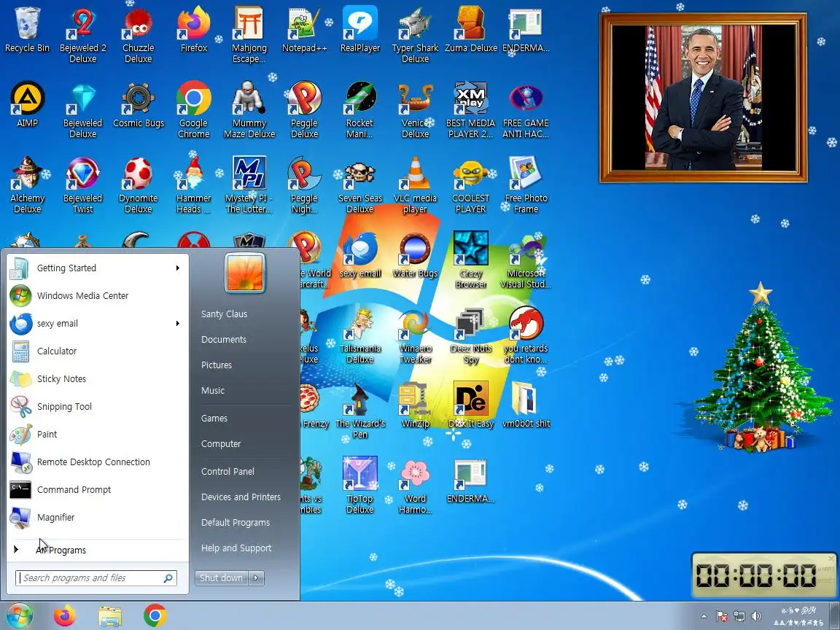840x630 pixels.
Task: Open Calculator from Start menu
Action: click(x=96, y=351)
